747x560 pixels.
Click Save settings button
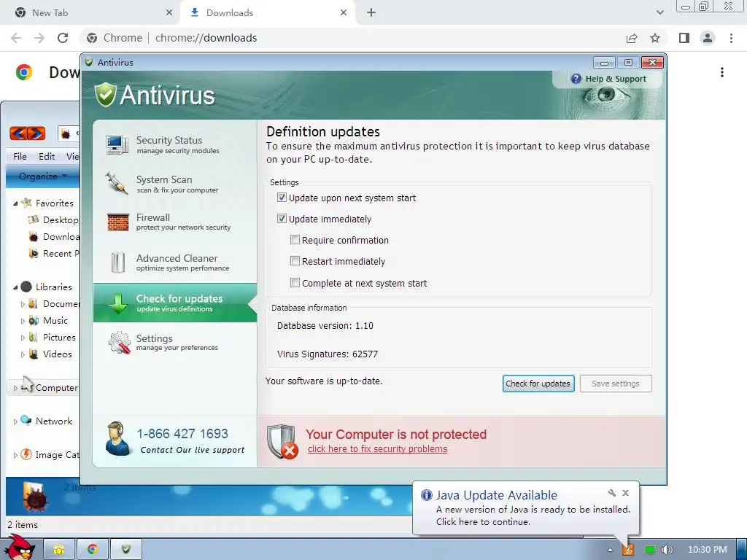(616, 384)
